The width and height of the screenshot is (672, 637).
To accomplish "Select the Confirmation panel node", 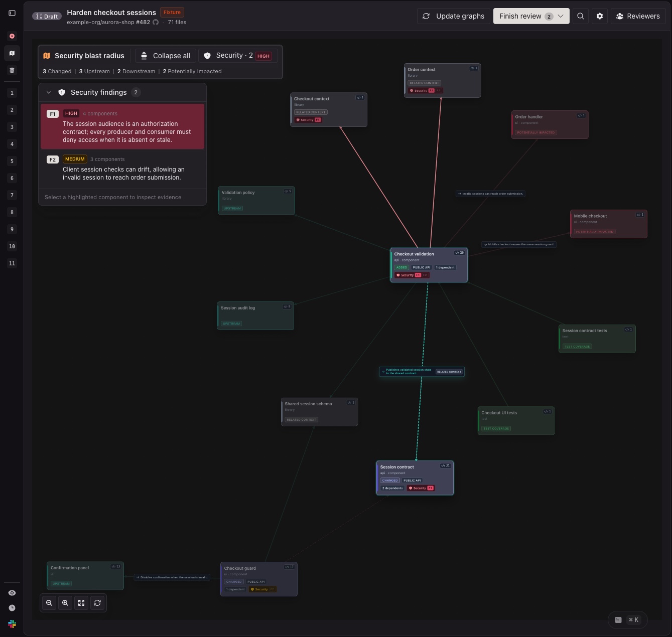I will [x=85, y=576].
